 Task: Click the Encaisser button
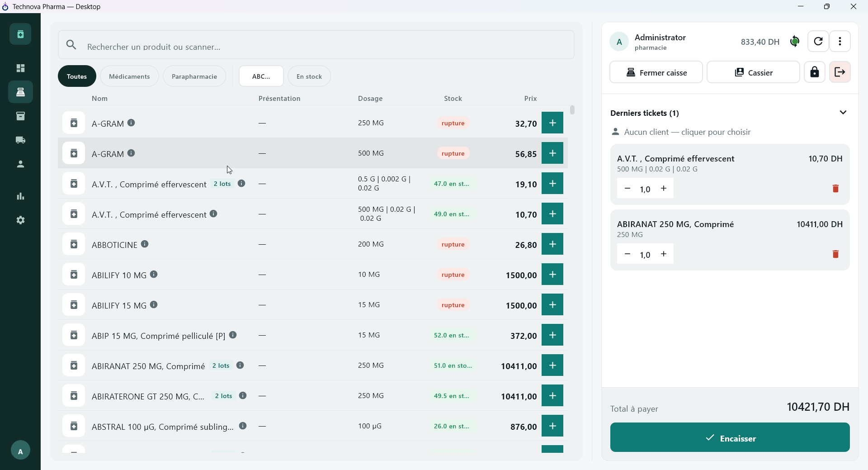(x=730, y=437)
